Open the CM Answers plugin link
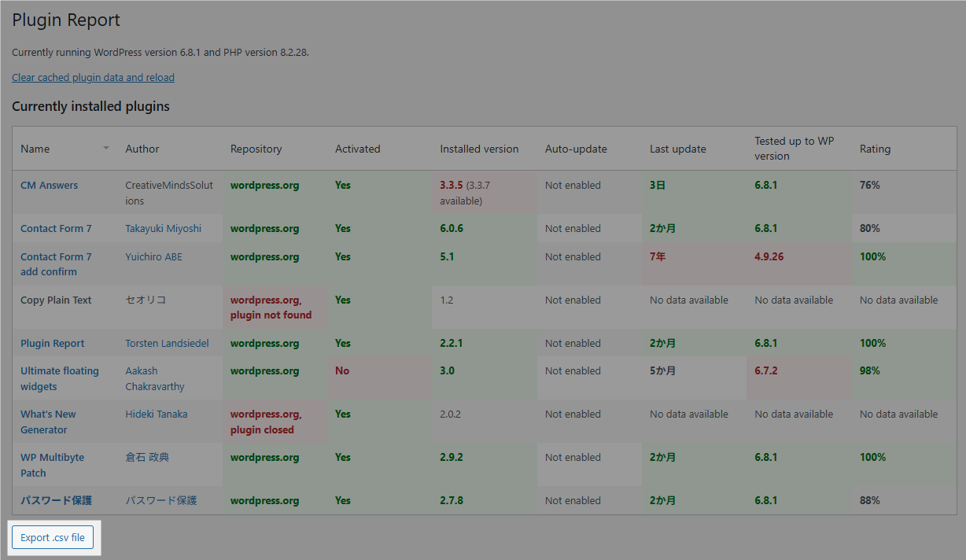This screenshot has height=560, width=966. (x=50, y=186)
